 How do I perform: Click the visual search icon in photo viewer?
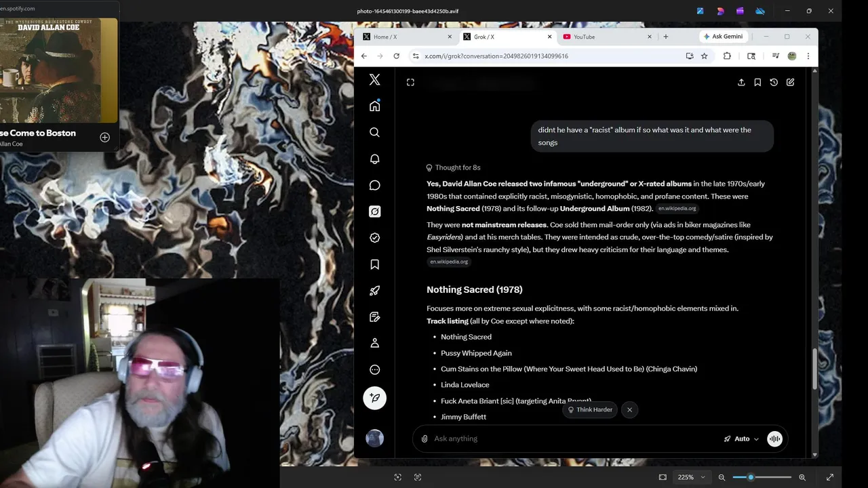(398, 477)
